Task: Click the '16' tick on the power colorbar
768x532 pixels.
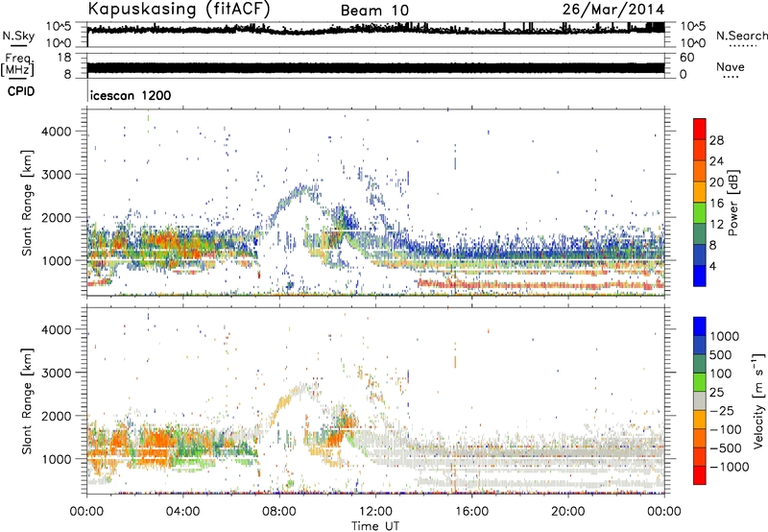Action: pyautogui.click(x=716, y=204)
